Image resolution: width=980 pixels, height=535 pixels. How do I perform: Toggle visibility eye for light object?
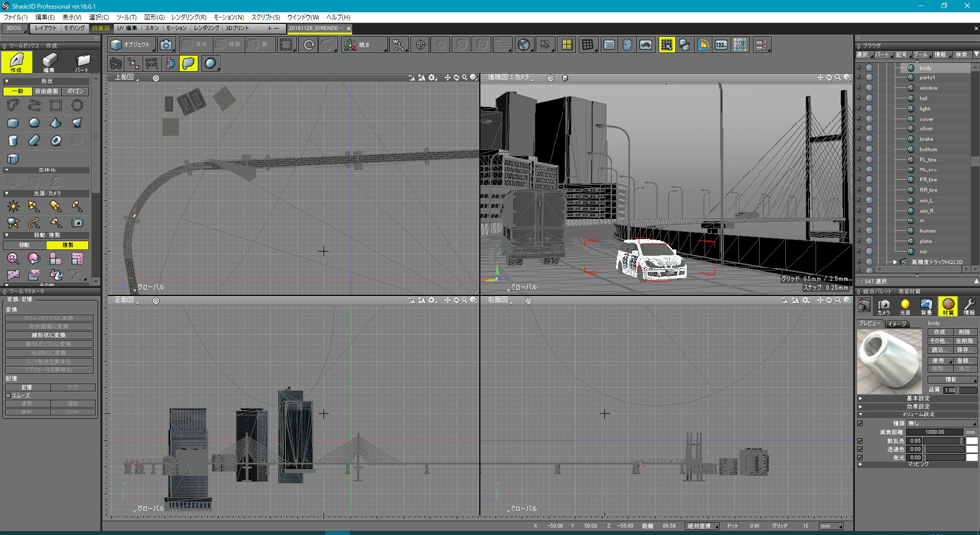coord(859,108)
